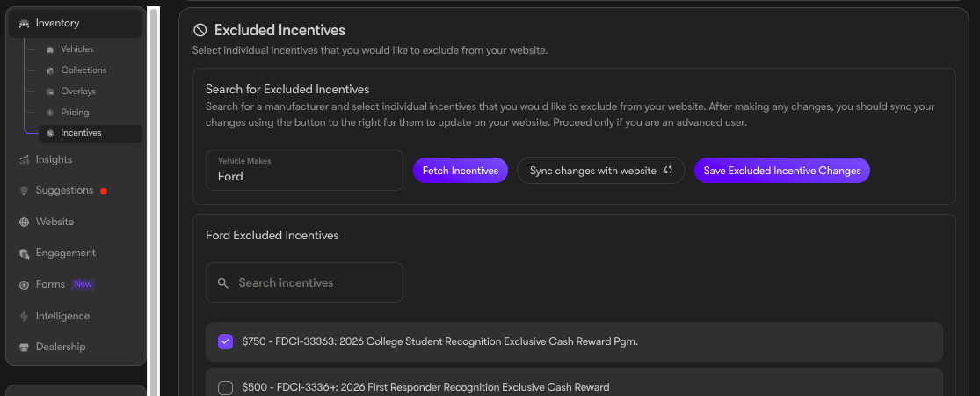Click the Engagement sidebar icon
980x396 pixels.
coord(25,253)
